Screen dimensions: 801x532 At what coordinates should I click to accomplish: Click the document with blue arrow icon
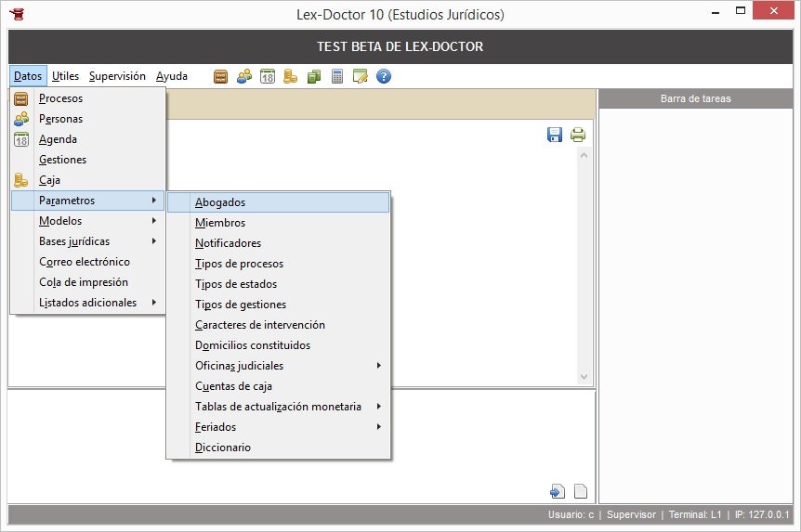(x=558, y=491)
